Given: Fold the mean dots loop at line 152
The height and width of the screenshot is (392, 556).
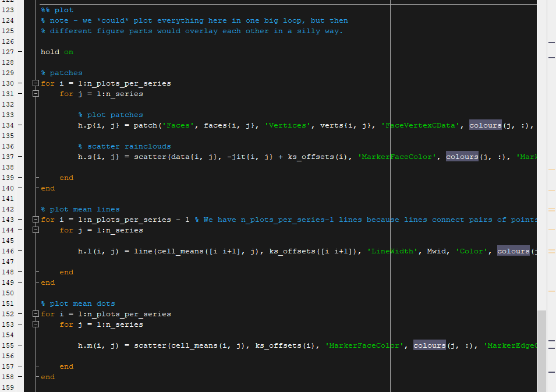Looking at the screenshot, I should tap(36, 314).
